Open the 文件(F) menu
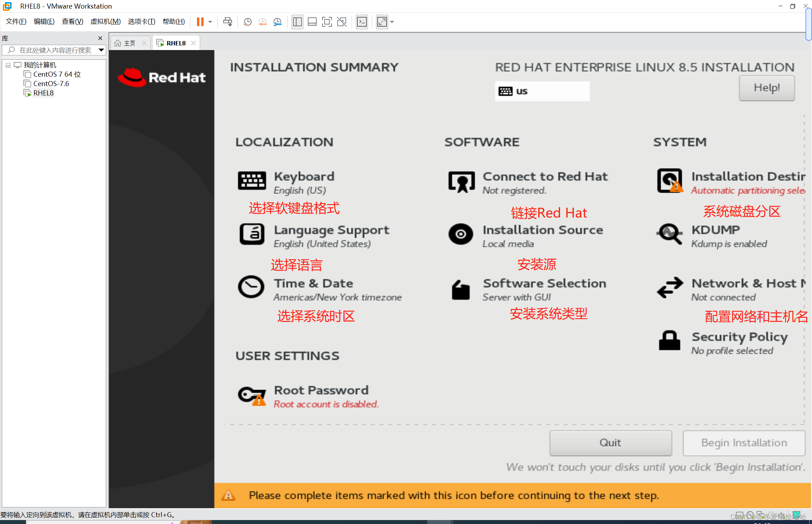The image size is (812, 524). coord(16,22)
